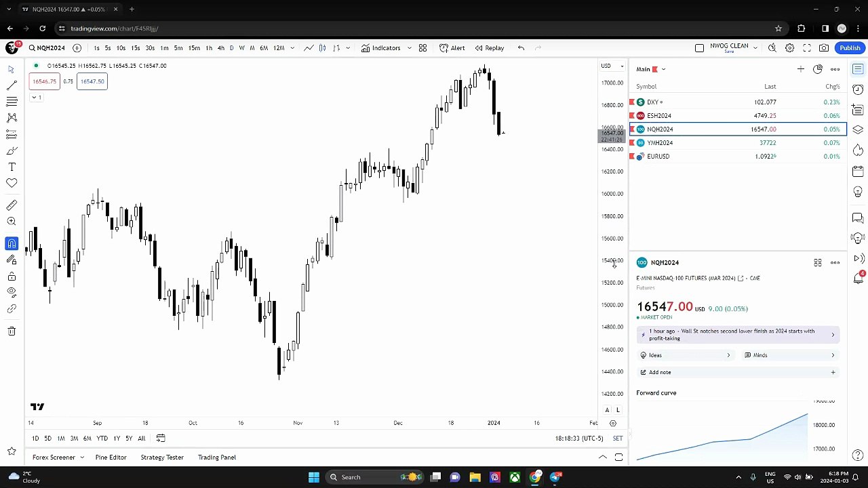868x488 pixels.
Task: Create an Alert
Action: coord(452,48)
